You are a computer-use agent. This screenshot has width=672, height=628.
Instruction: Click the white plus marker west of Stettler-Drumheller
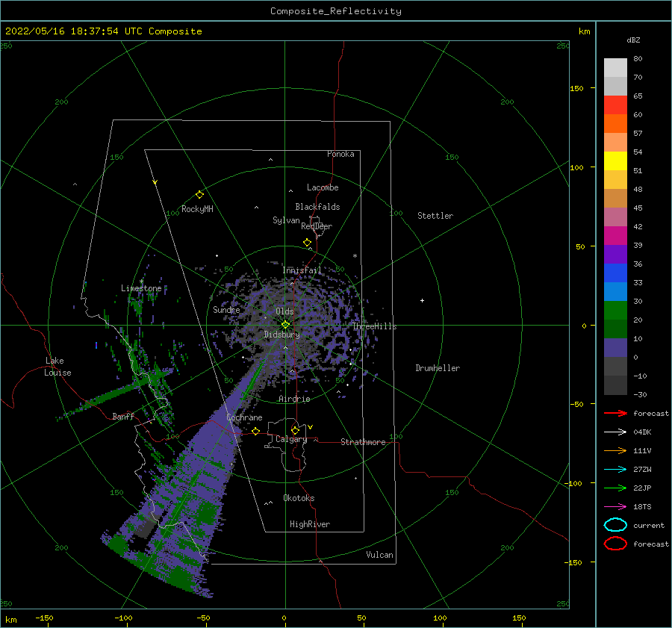click(x=422, y=300)
